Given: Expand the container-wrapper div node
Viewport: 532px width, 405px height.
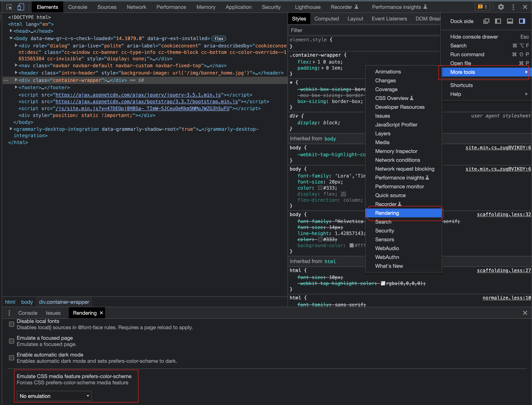Looking at the screenshot, I should click(16, 80).
